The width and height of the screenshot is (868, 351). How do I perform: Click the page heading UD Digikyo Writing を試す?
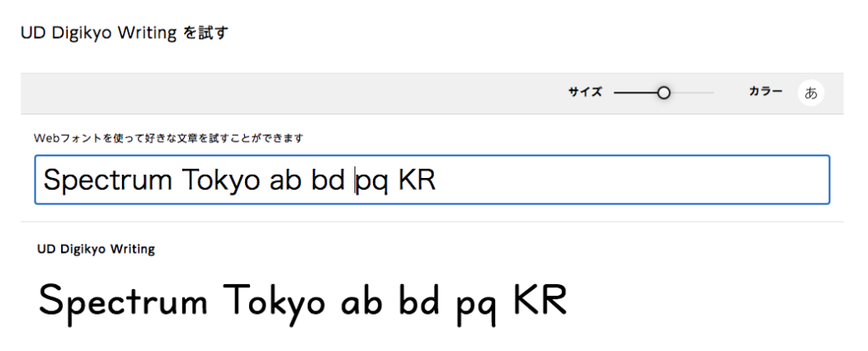[125, 33]
